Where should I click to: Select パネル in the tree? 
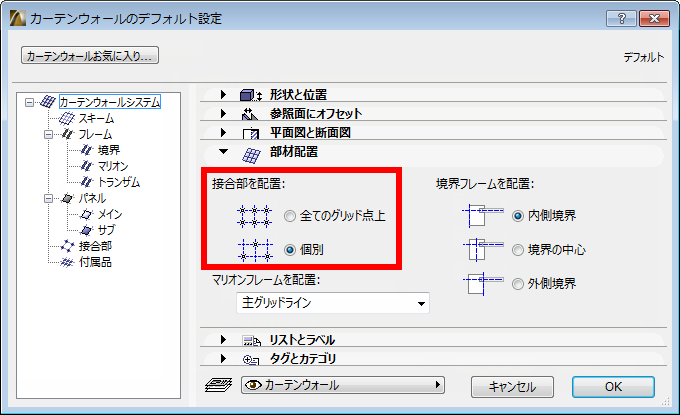[x=92, y=198]
